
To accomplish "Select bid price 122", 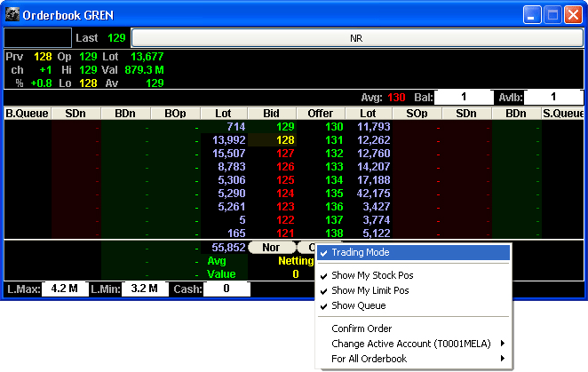I will pyautogui.click(x=285, y=220).
